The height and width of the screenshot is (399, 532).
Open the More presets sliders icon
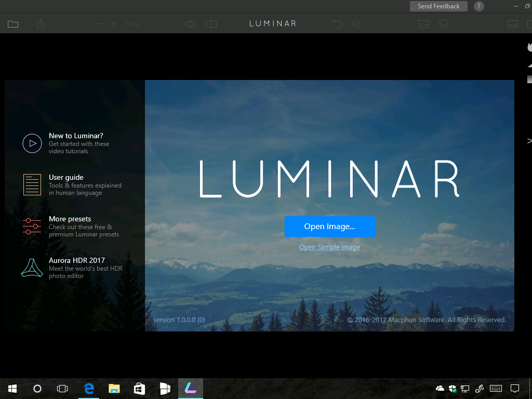click(x=32, y=226)
